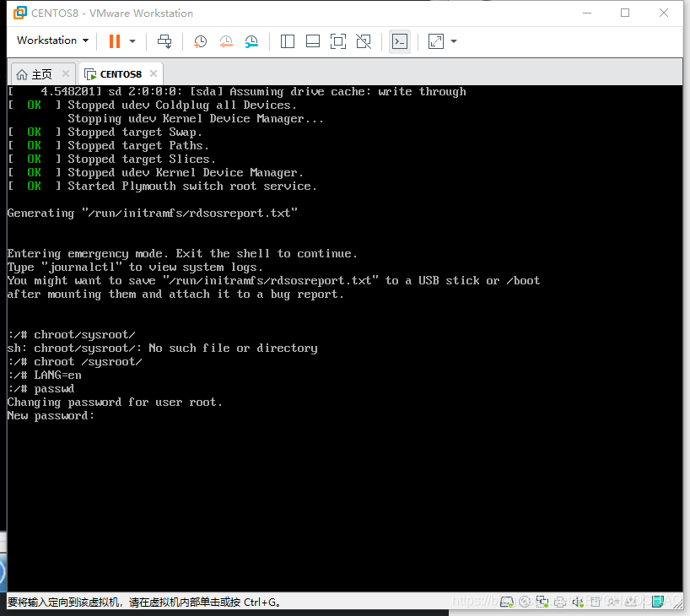Screen dimensions: 690x616
Task: Click the CD/DVD drive status icon
Action: (525, 602)
